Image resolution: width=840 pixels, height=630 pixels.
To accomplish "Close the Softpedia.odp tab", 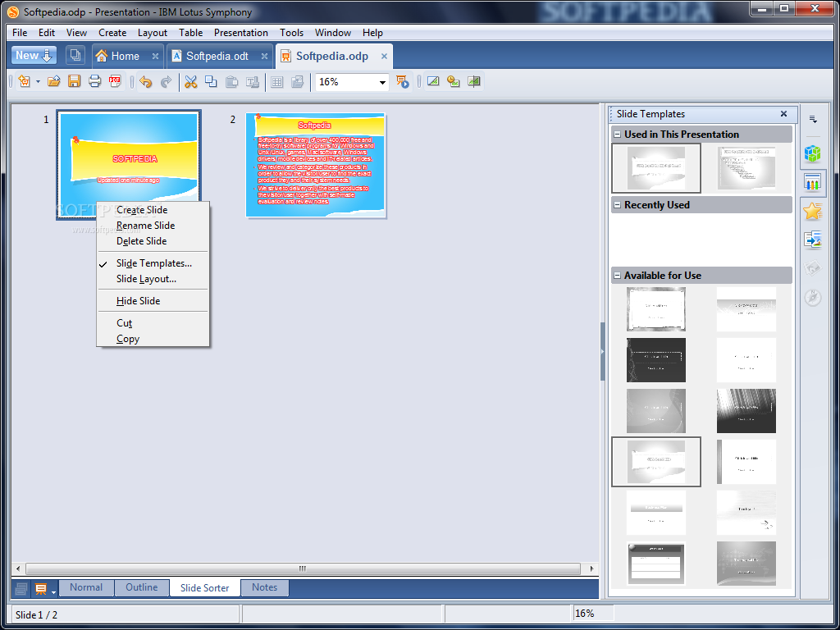I will (x=384, y=56).
